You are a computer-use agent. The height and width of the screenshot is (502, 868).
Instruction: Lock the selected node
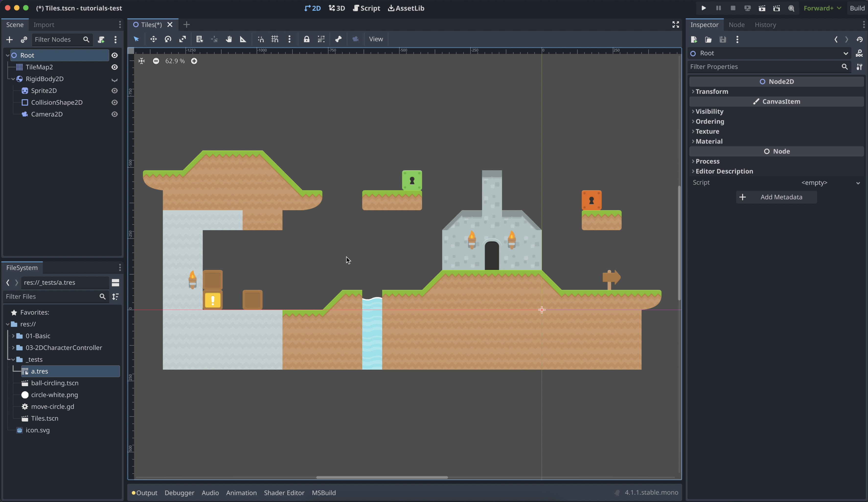pos(307,39)
